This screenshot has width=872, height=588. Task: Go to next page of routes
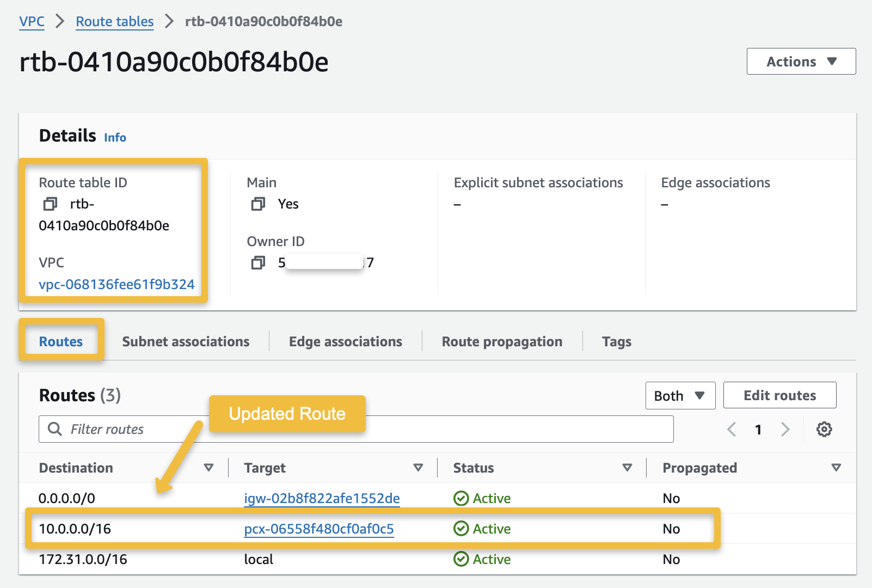tap(785, 429)
